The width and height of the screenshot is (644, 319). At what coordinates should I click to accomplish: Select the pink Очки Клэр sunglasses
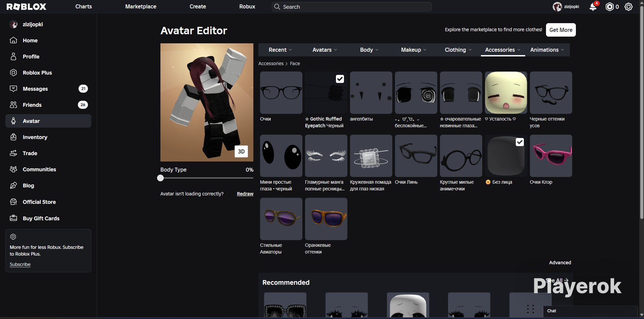coord(551,156)
